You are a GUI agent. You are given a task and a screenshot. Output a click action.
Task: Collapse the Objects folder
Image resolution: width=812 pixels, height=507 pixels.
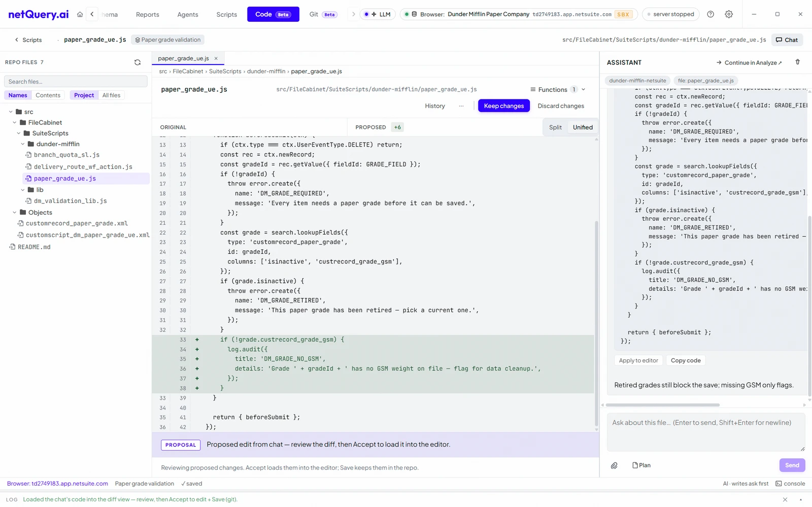tap(15, 213)
